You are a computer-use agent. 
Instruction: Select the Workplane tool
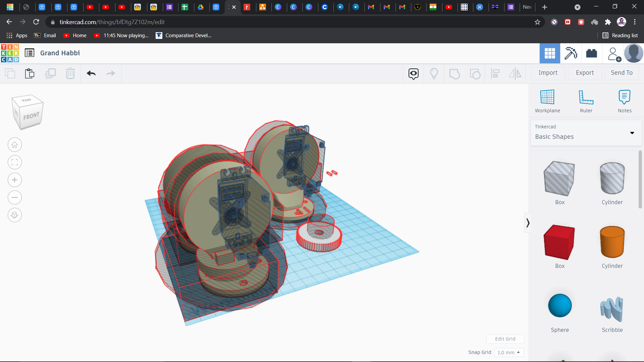547,101
